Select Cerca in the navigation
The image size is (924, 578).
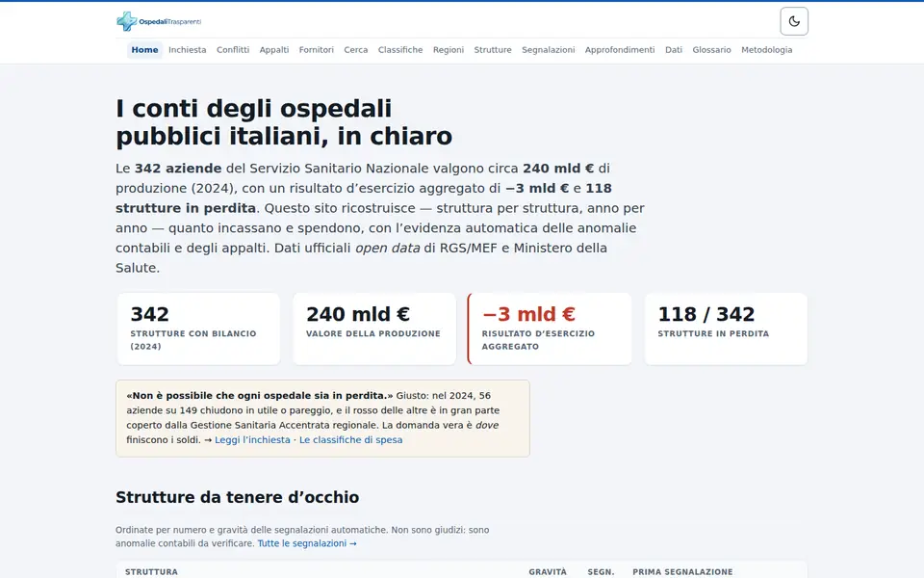[356, 50]
